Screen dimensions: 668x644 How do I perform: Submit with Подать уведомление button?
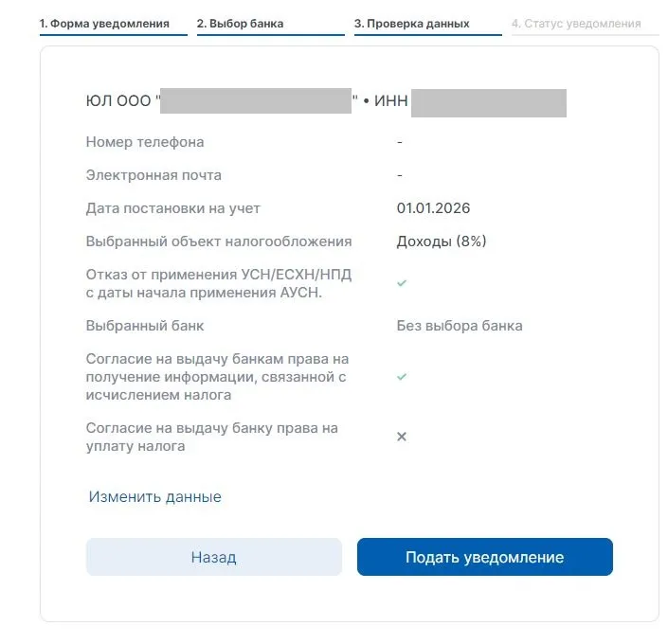pos(484,557)
